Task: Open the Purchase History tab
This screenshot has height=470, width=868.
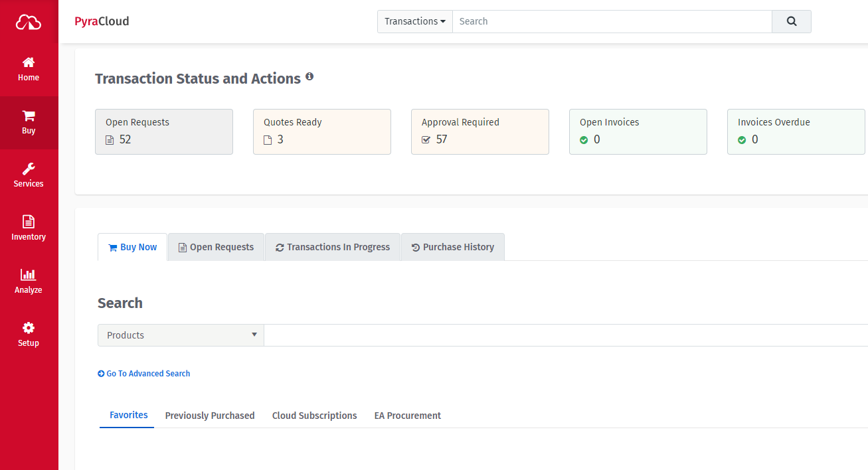Action: tap(452, 247)
